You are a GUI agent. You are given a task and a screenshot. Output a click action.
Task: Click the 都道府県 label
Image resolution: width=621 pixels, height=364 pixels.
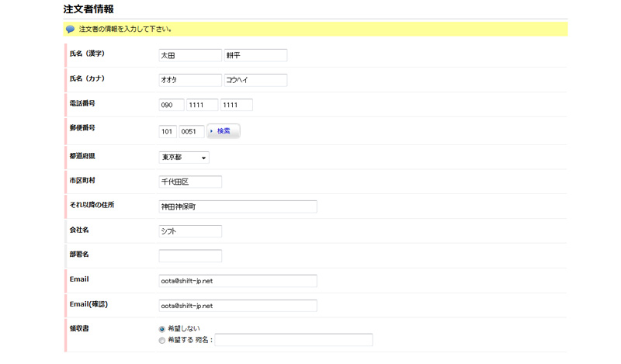[82, 156]
